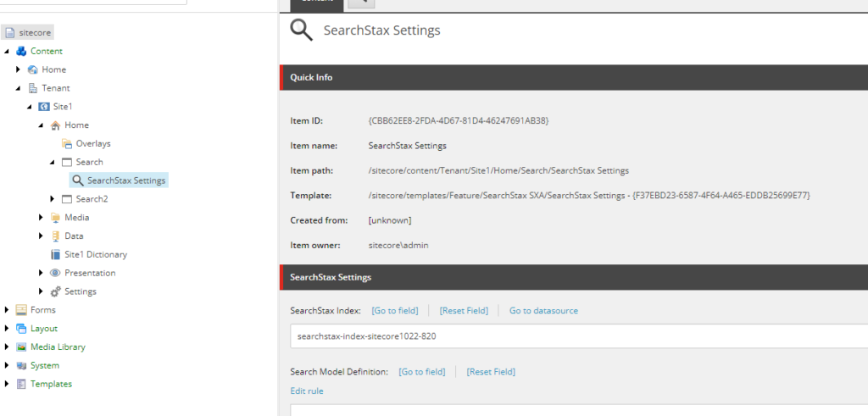868x416 pixels.
Task: Click the Template path value text
Action: point(590,195)
